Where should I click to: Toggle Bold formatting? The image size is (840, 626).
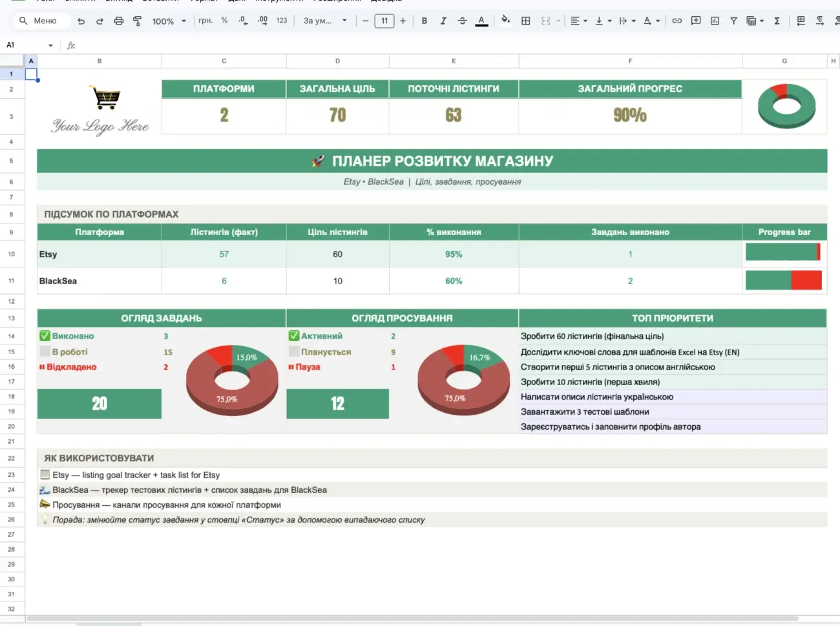tap(425, 21)
